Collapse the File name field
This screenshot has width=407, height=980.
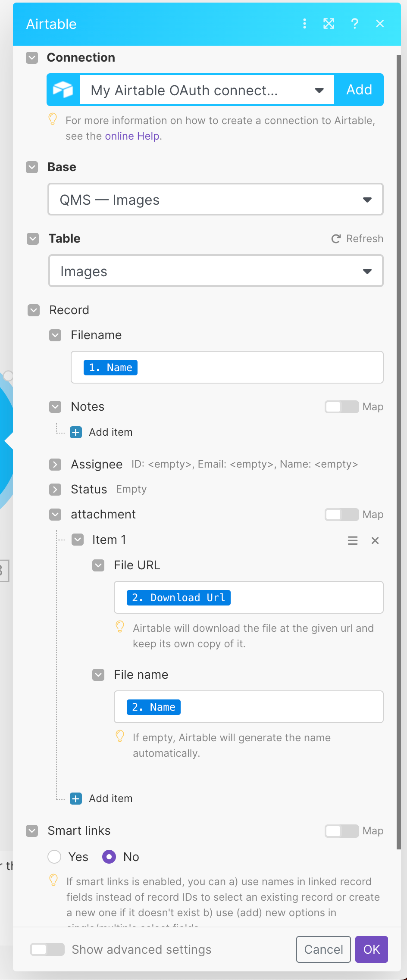point(98,675)
